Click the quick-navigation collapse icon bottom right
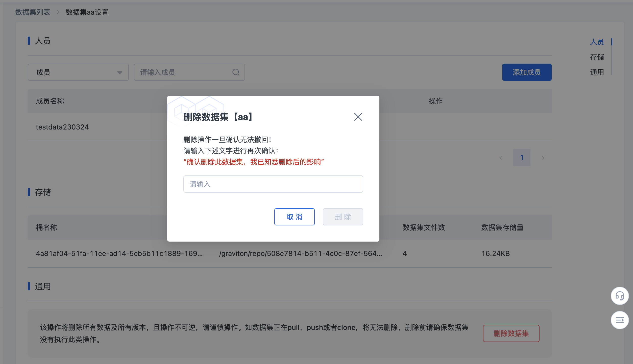Viewport: 633px width, 364px height. pyautogui.click(x=619, y=320)
